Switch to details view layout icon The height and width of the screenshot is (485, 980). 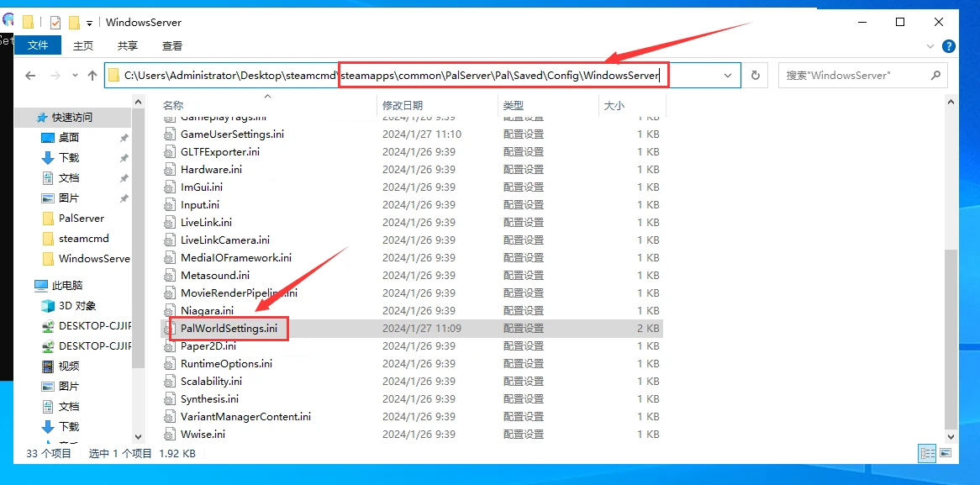coord(927,453)
